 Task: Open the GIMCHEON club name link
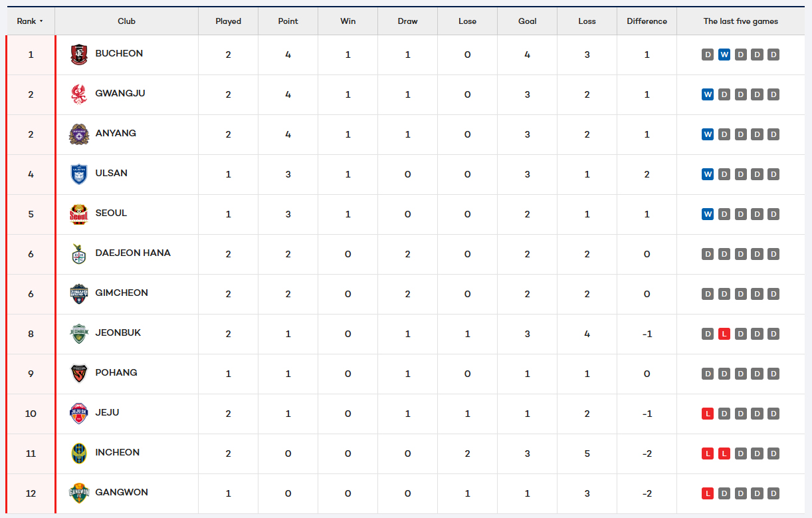pyautogui.click(x=122, y=293)
